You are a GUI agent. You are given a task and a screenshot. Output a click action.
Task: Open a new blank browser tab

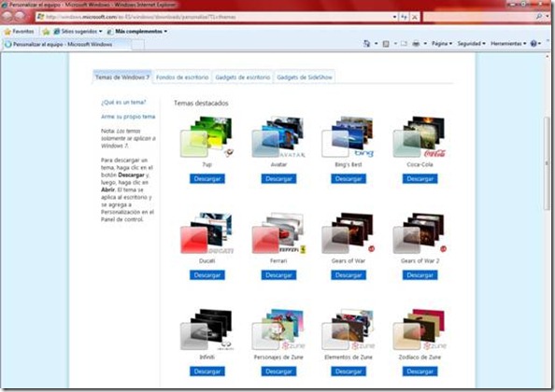click(x=138, y=45)
